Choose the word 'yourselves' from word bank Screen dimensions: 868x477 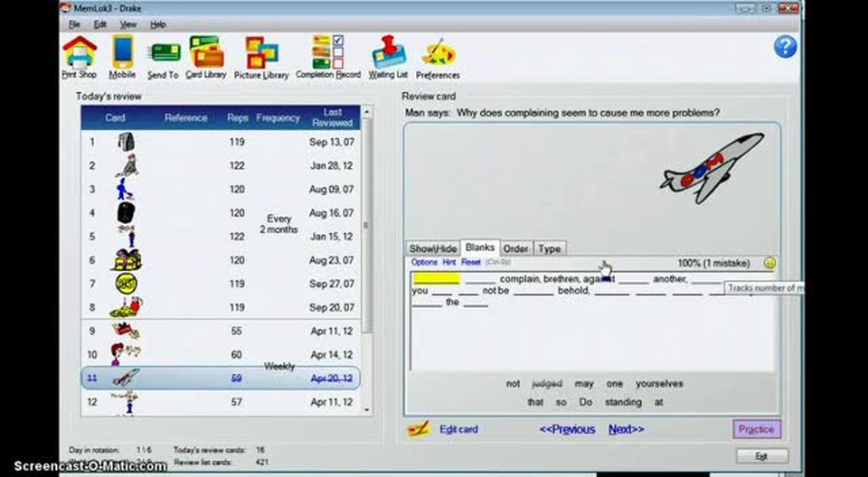[x=659, y=383]
